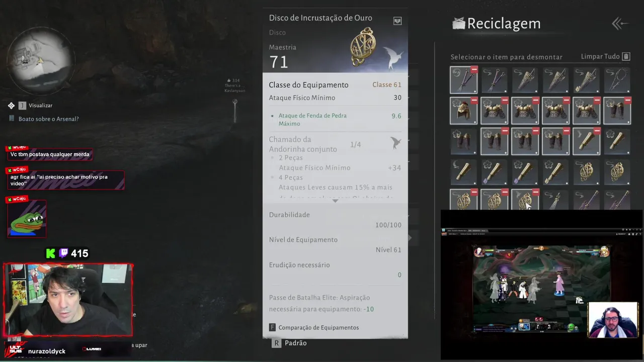644x362 pixels.
Task: Deselect second-row second chest armor via minus badge
Action: coord(505,101)
